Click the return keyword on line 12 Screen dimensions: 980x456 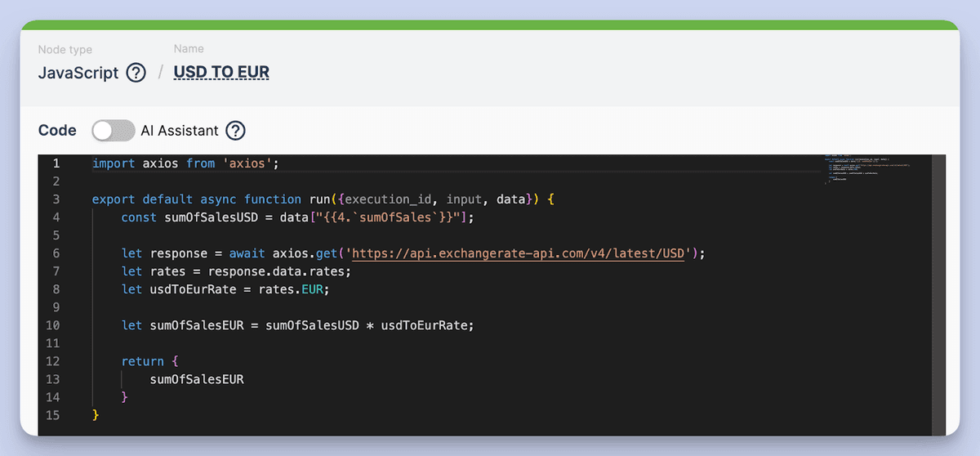(x=142, y=361)
